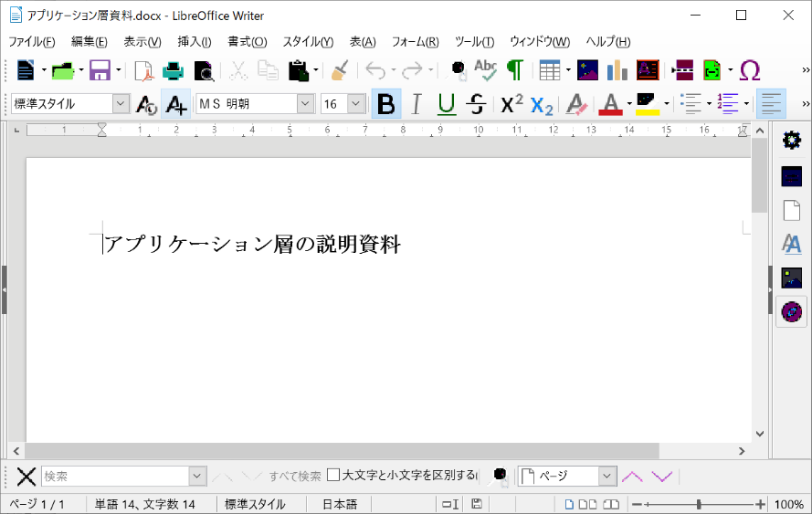
Task: Insert a text box
Action: pyautogui.click(x=648, y=70)
